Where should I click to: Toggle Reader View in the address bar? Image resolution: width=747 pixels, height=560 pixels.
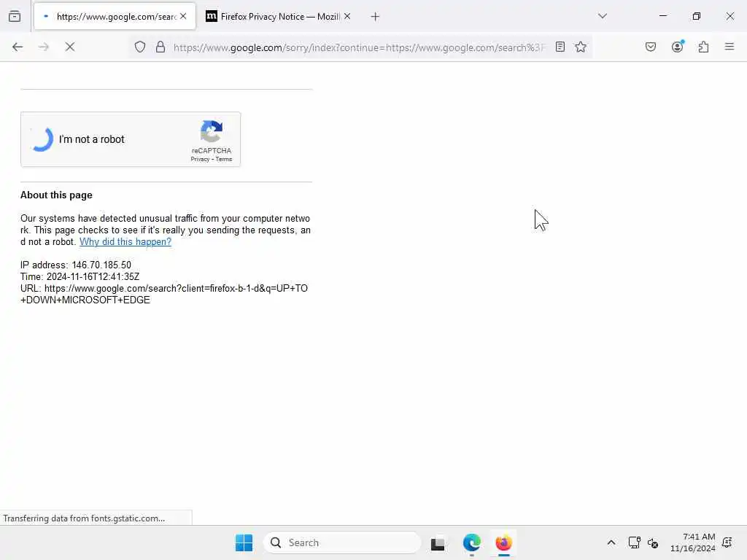click(560, 47)
